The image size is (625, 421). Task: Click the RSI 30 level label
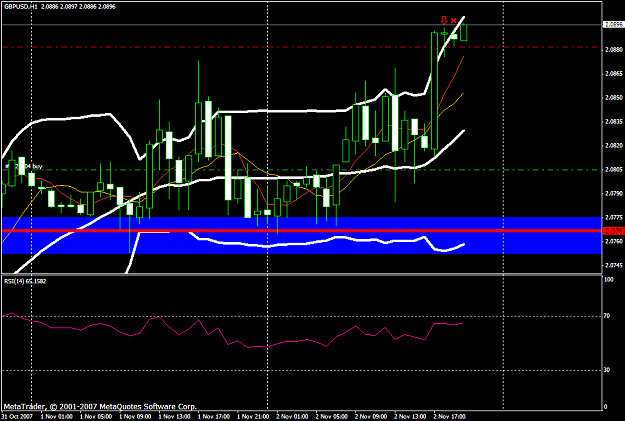click(x=607, y=370)
